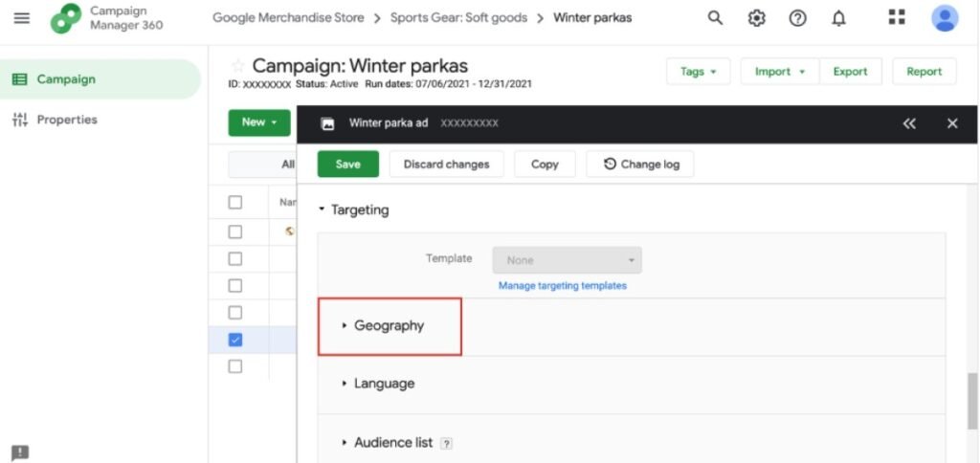
Task: Expand the Audience list section
Action: coord(388,443)
